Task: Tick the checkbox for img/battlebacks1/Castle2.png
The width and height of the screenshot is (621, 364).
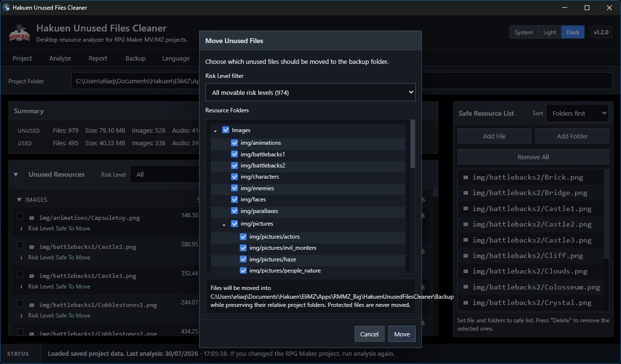Action: point(20,245)
